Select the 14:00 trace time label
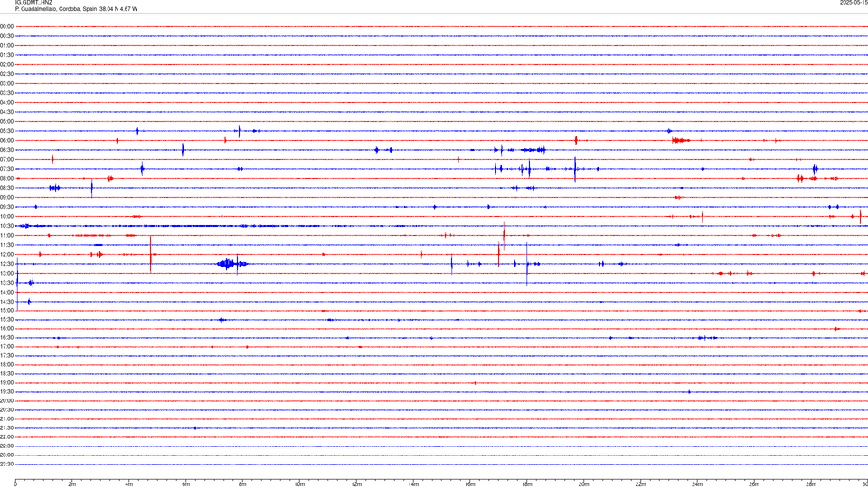The width and height of the screenshot is (868, 488). pos(6,292)
